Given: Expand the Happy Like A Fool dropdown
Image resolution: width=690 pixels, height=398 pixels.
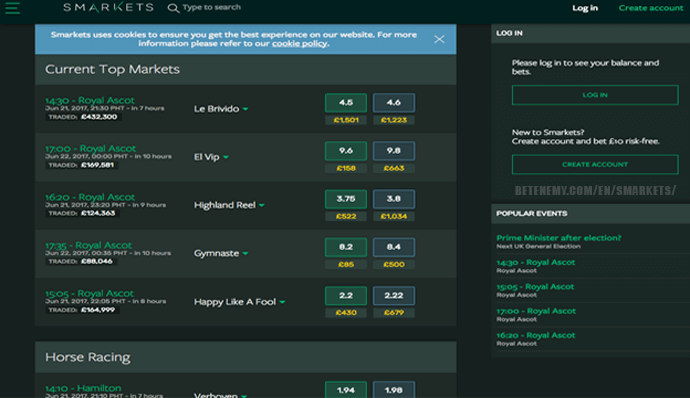Looking at the screenshot, I should [x=282, y=302].
